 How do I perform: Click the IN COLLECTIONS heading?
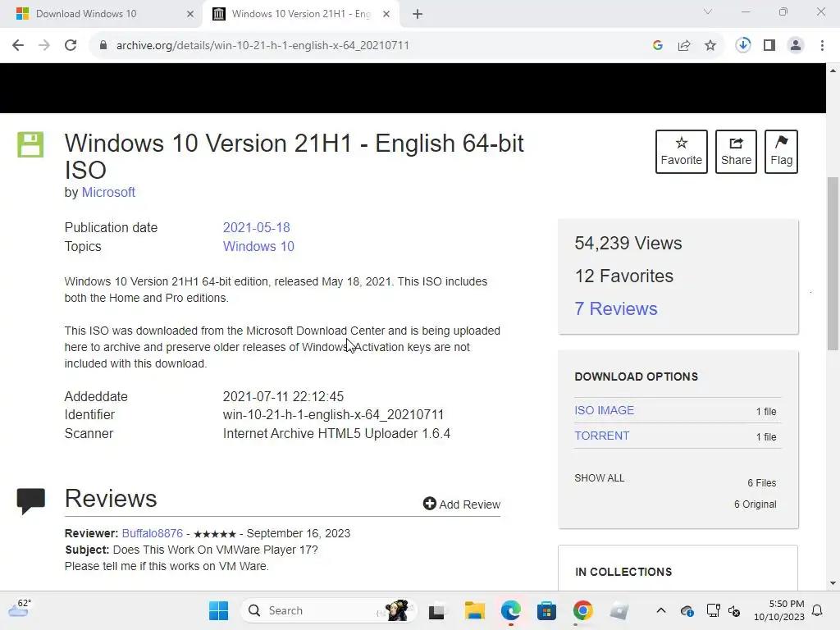[x=623, y=572]
